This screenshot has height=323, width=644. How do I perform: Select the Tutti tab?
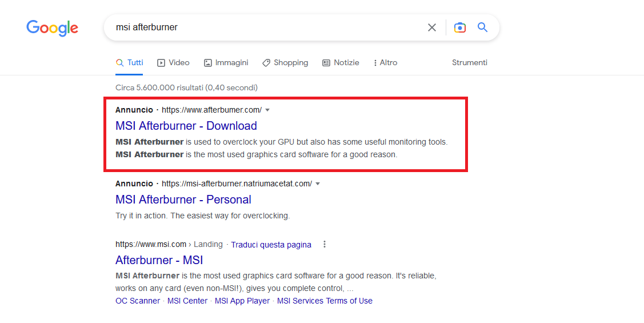[129, 62]
